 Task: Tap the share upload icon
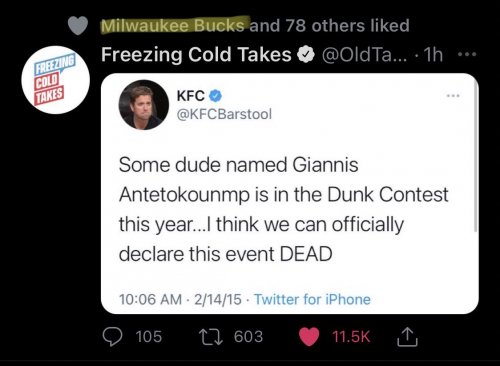407,337
